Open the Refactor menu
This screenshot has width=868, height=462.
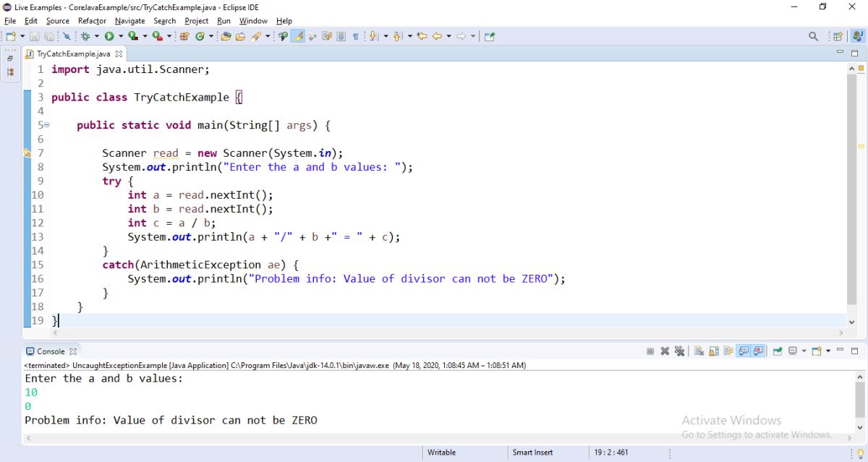click(92, 21)
